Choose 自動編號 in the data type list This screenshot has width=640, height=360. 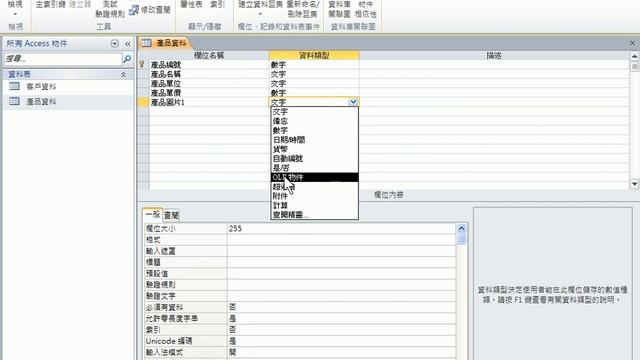314,158
